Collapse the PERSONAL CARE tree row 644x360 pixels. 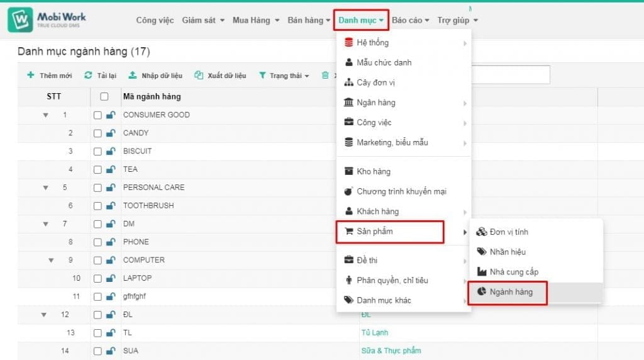[x=45, y=188]
